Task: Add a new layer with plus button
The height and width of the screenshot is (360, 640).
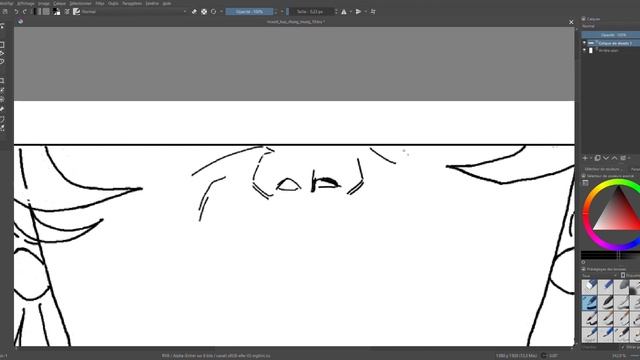Action: tap(585, 158)
